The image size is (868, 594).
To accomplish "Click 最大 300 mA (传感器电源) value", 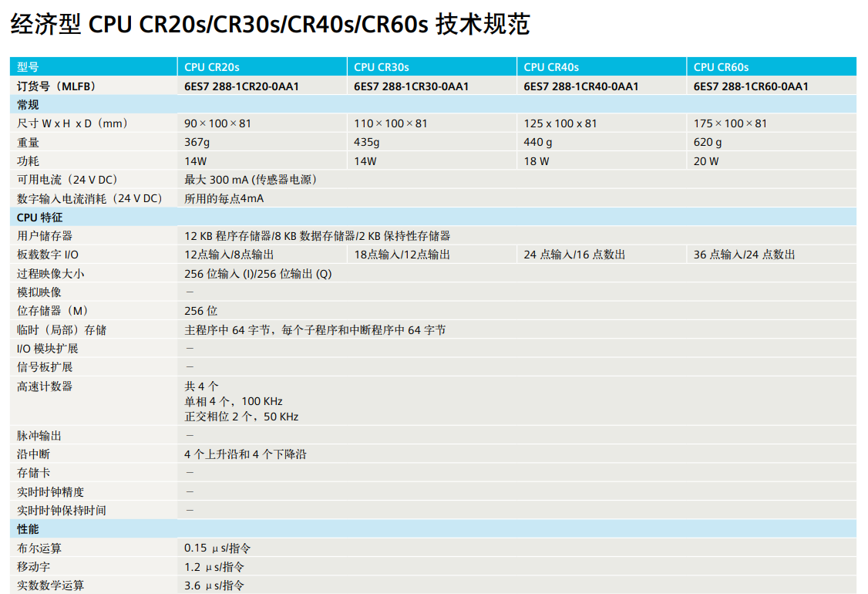I will 252,180.
